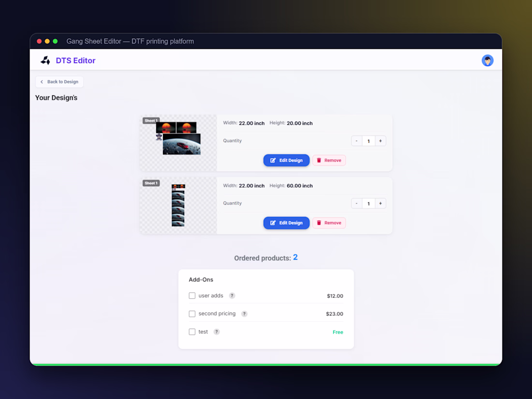Decrease quantity of the 60.00 inch sheet
The width and height of the screenshot is (532, 399).
356,203
